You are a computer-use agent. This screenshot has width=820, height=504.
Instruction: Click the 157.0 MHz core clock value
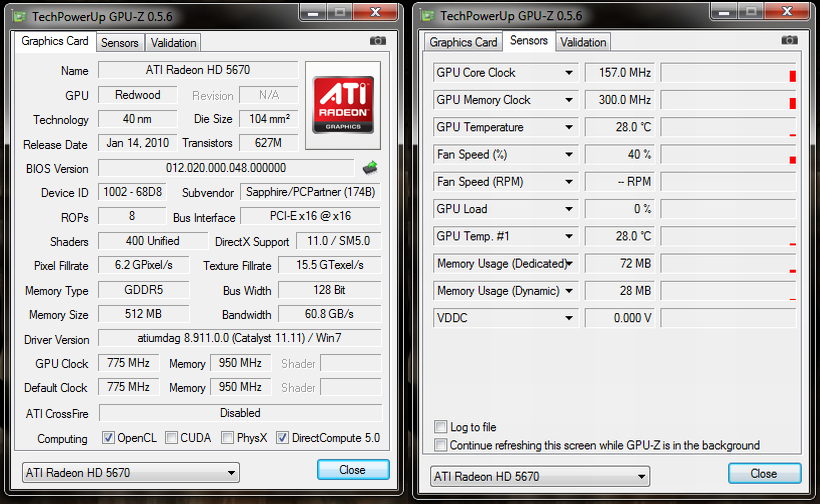click(620, 73)
